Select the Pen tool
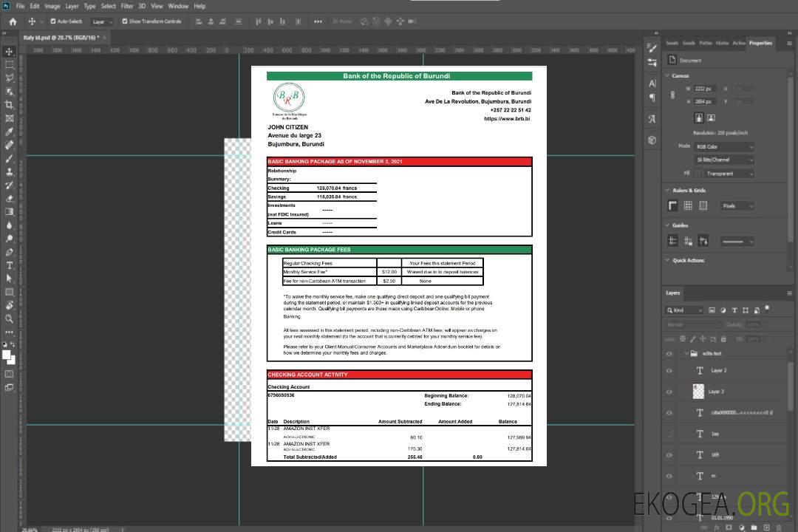Screen dimensions: 798x532 tap(9, 252)
